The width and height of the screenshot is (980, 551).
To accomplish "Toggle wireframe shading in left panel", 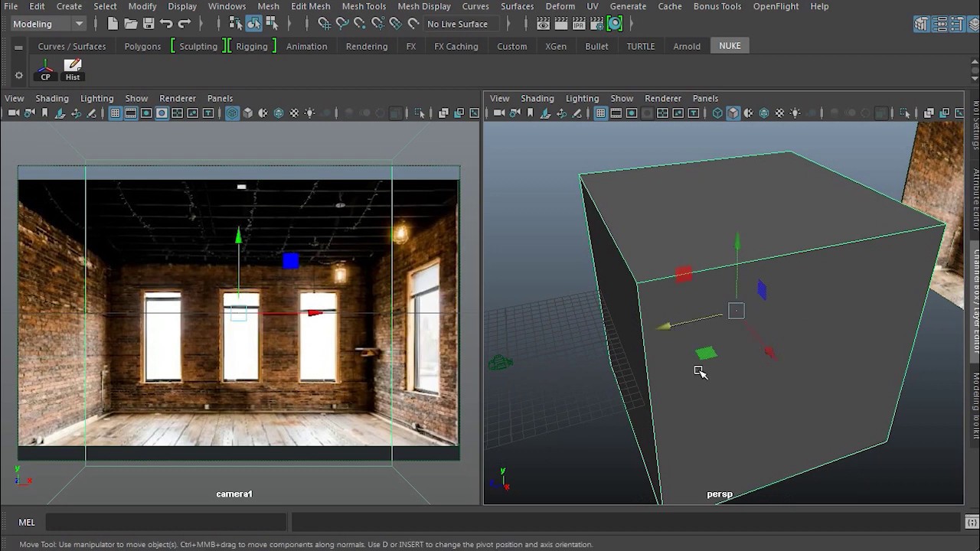I will click(x=232, y=113).
